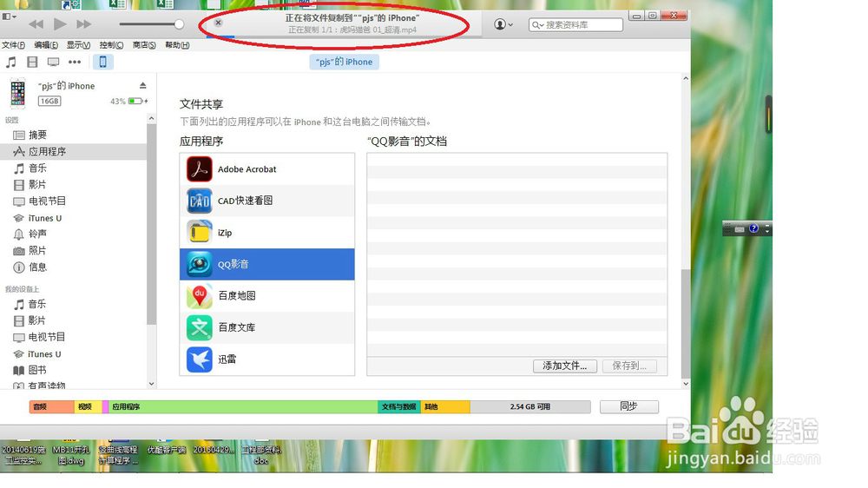Select 迅雷 in the app list
Screen dimensions: 868x488
(x=266, y=359)
